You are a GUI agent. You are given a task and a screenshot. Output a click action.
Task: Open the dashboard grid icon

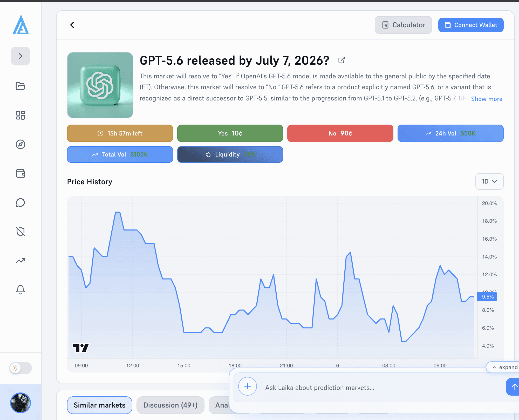point(21,115)
